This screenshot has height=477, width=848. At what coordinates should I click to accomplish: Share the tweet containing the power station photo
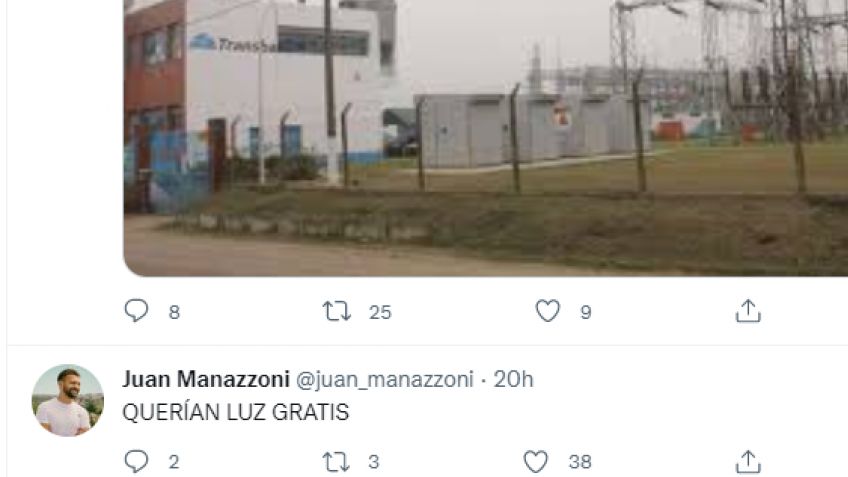(x=748, y=311)
